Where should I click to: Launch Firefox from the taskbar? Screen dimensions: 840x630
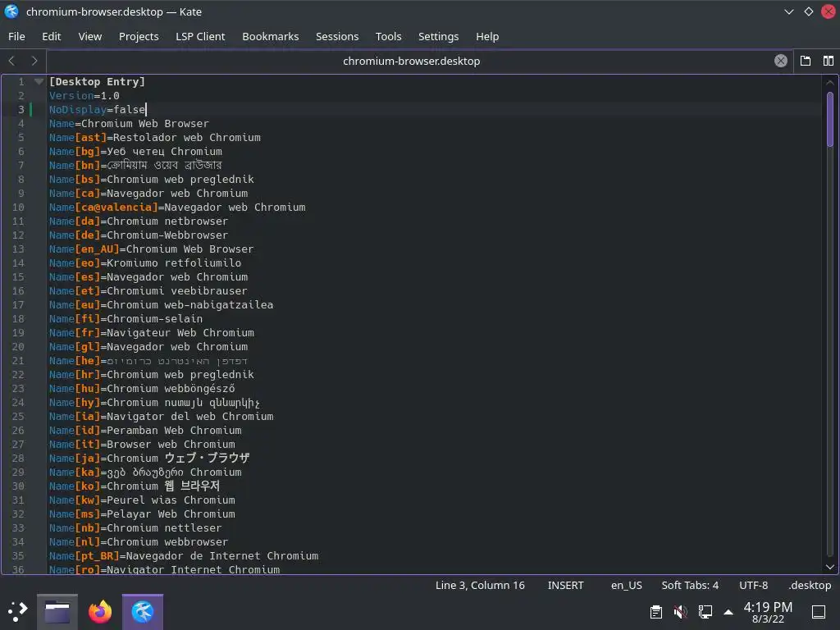click(x=99, y=612)
